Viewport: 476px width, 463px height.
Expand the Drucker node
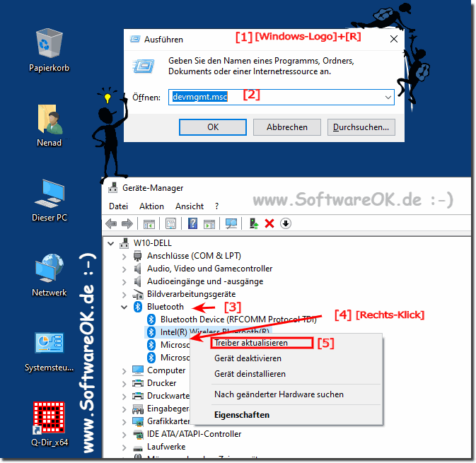coord(124,384)
